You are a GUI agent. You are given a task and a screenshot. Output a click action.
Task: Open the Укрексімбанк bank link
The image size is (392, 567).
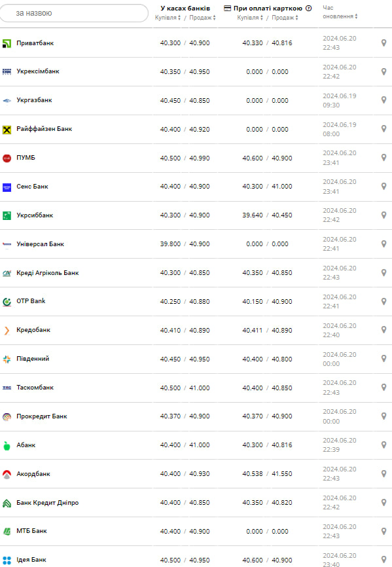pos(38,71)
